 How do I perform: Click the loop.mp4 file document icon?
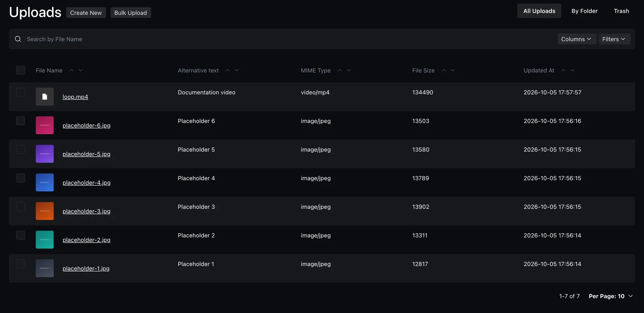click(x=45, y=97)
